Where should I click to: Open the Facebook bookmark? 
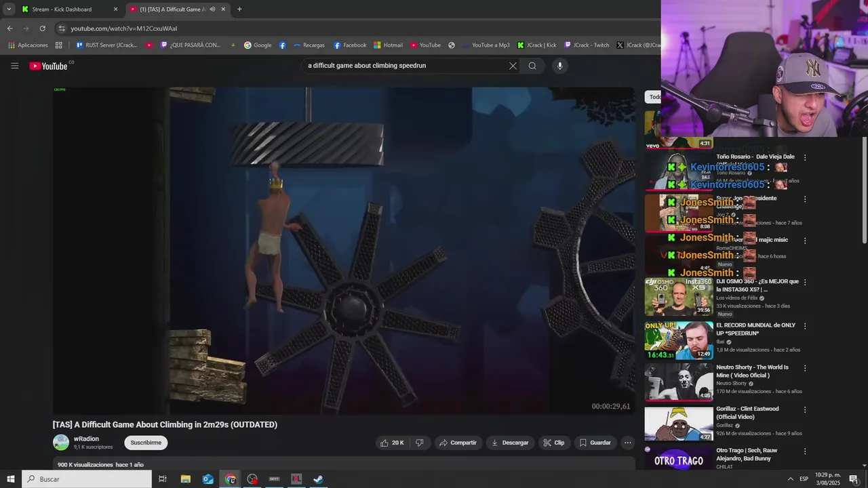tap(350, 45)
